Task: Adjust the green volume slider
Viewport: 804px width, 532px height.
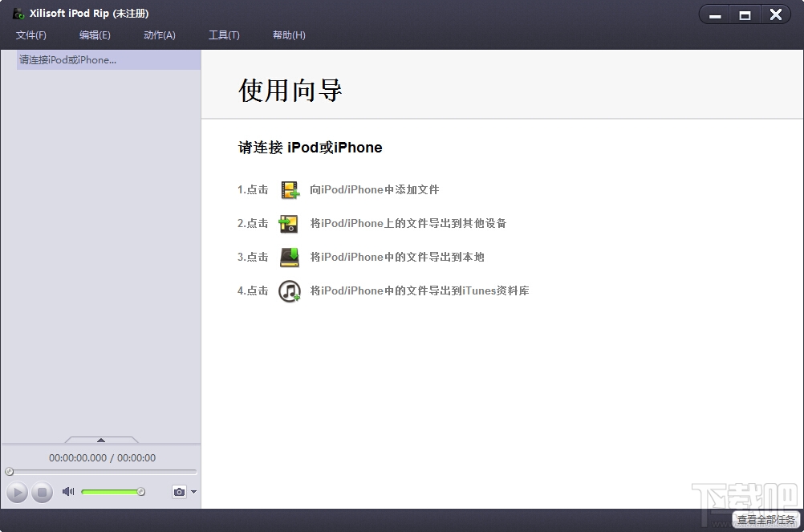Action: click(x=113, y=492)
